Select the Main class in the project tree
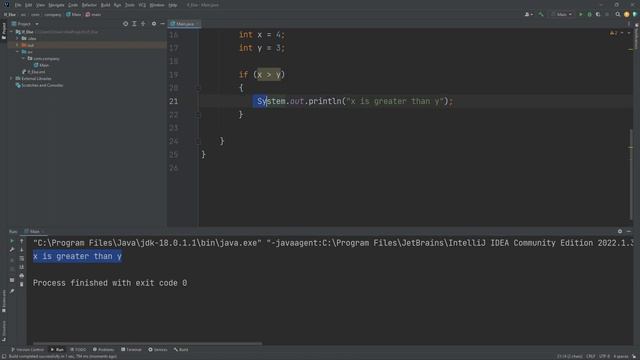The height and width of the screenshot is (360, 640). click(x=42, y=65)
